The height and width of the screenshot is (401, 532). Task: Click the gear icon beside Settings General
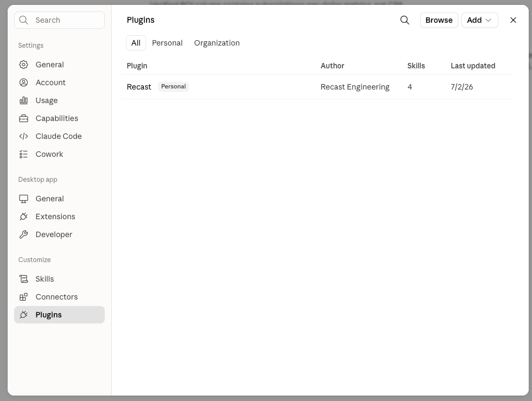point(23,65)
